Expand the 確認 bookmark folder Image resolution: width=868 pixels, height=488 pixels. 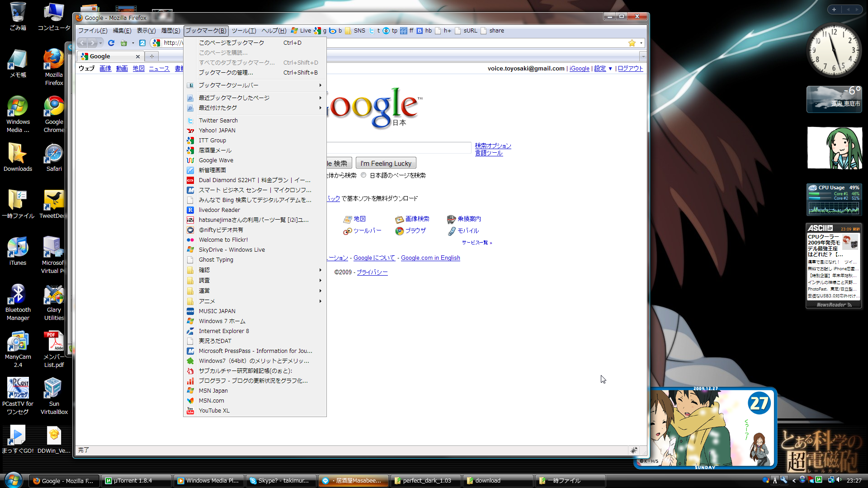coord(255,270)
